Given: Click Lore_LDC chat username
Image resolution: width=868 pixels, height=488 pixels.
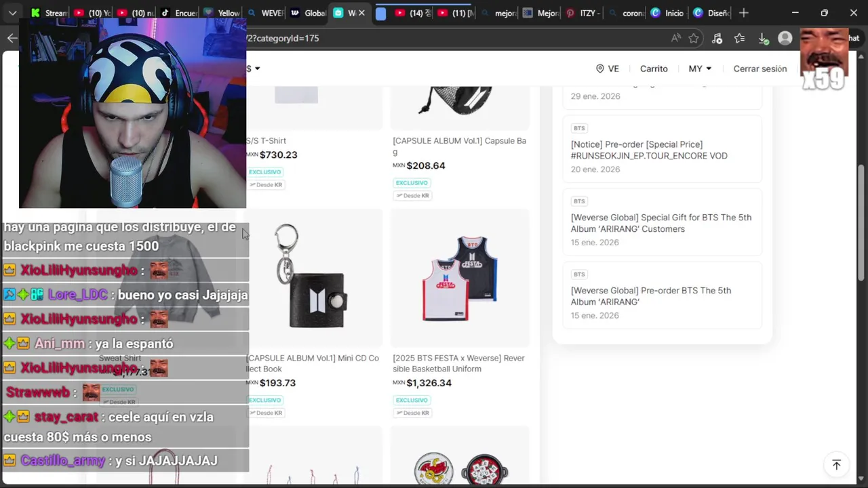Looking at the screenshot, I should click(78, 295).
